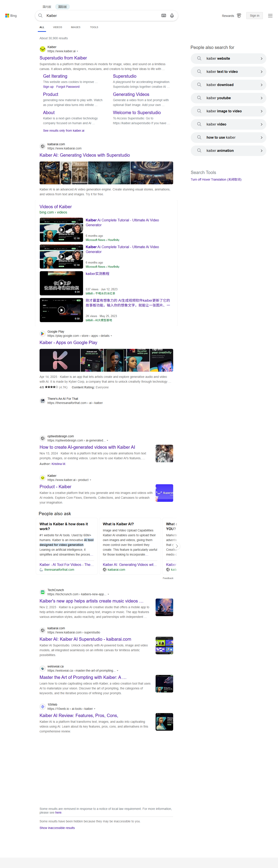Screen dimensions: 278x868
Task: Open the hamburger settings menu
Action: (x=270, y=16)
